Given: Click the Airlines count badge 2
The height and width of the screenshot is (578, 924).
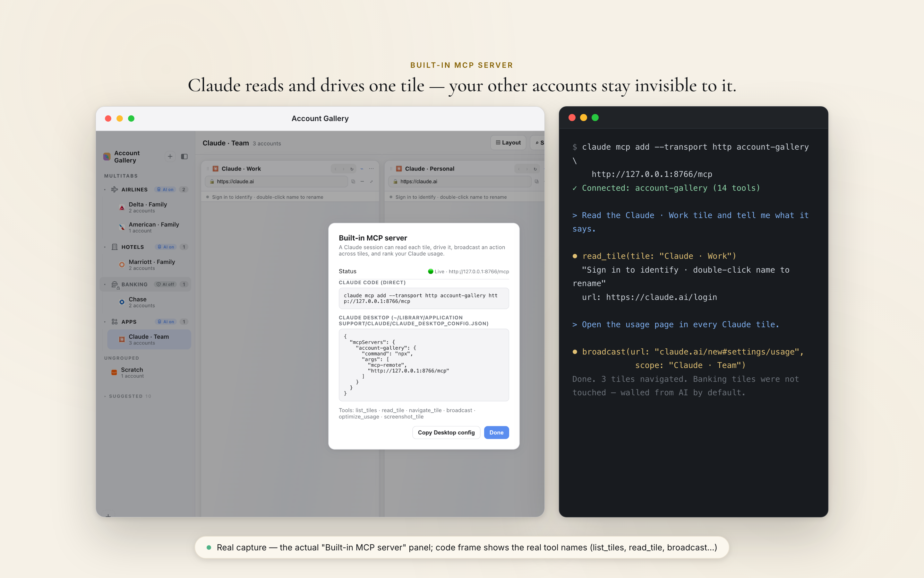Looking at the screenshot, I should [184, 189].
